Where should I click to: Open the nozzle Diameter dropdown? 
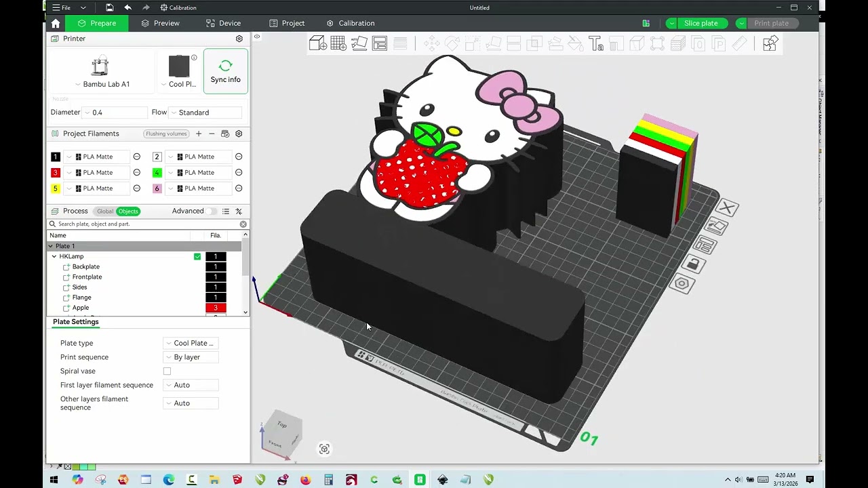pyautogui.click(x=114, y=113)
